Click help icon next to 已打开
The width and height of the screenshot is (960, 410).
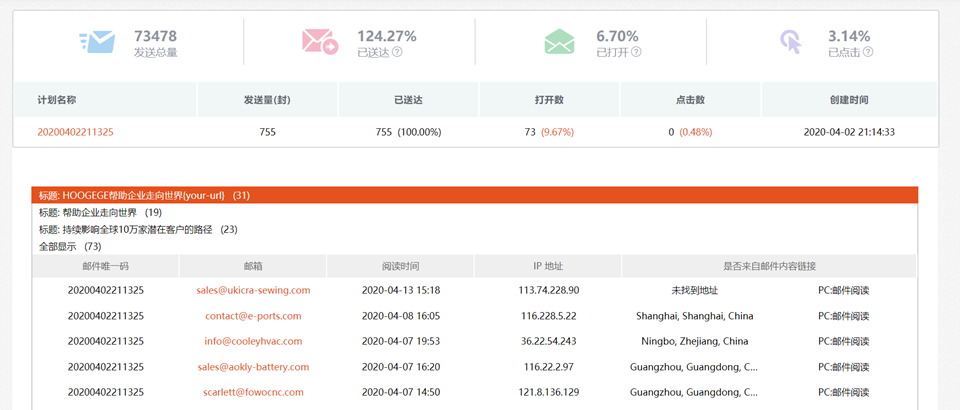pyautogui.click(x=636, y=52)
